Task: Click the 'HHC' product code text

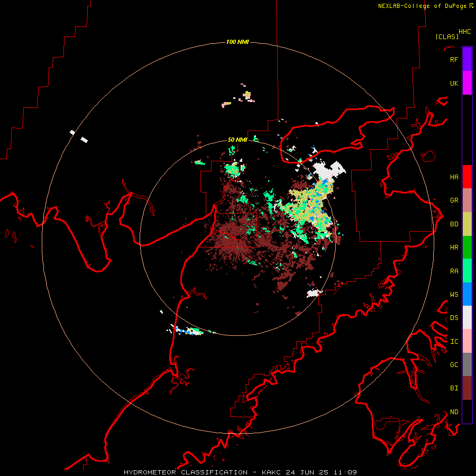Action: coord(464,32)
